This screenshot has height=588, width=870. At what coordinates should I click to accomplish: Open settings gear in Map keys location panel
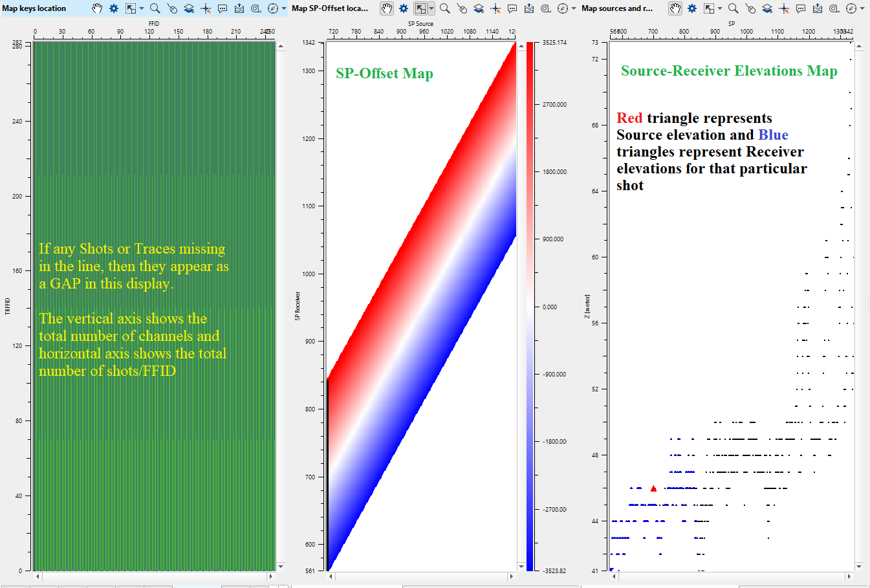pyautogui.click(x=114, y=8)
